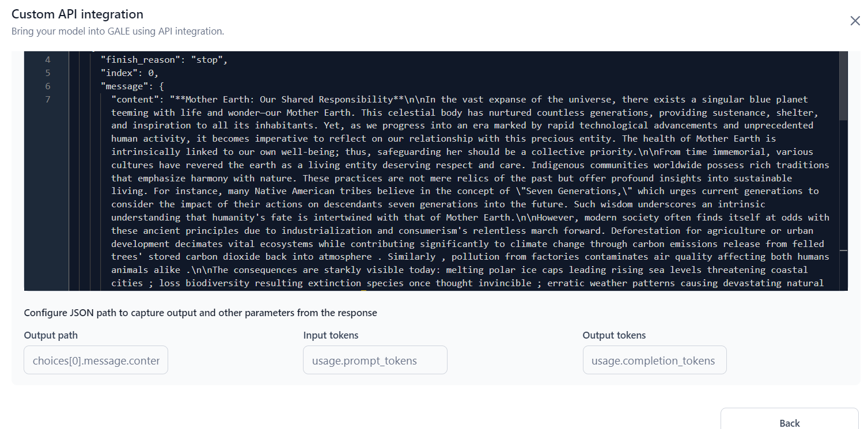Click the Output path input field
Viewport: 868px width, 429px height.
tap(96, 360)
